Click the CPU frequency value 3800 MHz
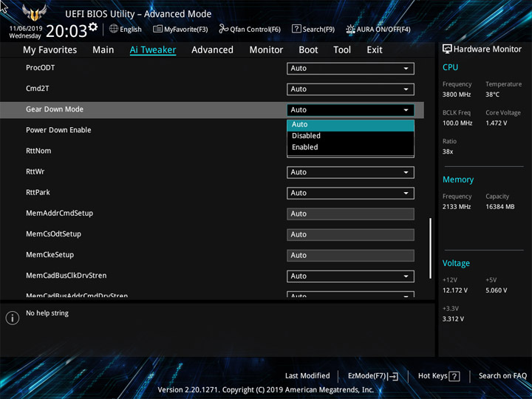The image size is (532, 399). coord(457,95)
